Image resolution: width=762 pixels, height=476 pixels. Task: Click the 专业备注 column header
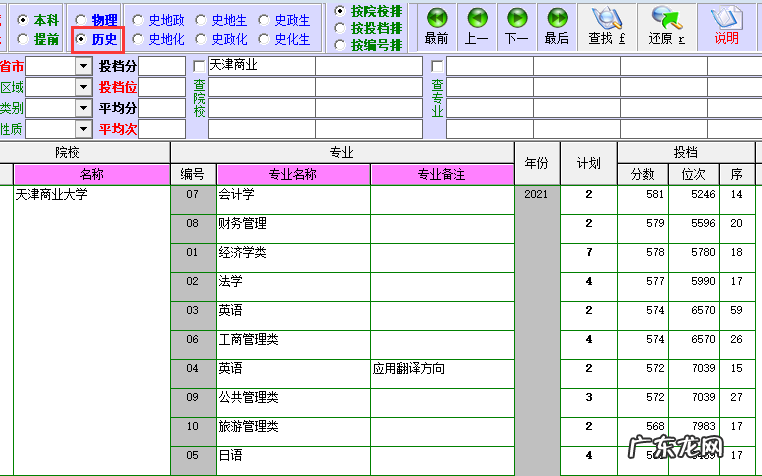[x=442, y=174]
